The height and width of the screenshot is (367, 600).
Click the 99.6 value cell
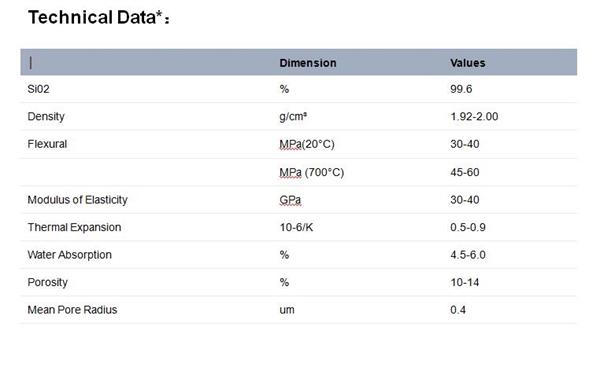click(461, 89)
